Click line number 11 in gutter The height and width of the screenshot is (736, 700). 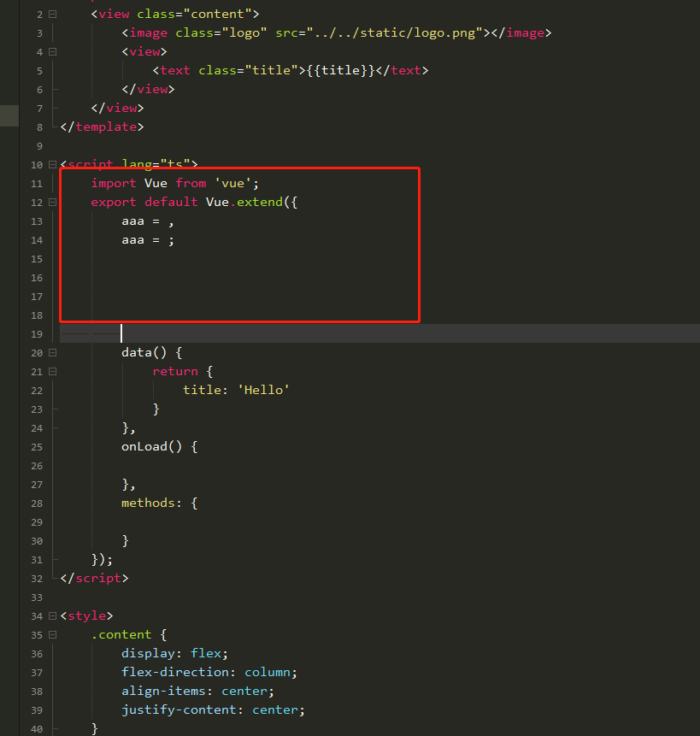pyautogui.click(x=37, y=184)
